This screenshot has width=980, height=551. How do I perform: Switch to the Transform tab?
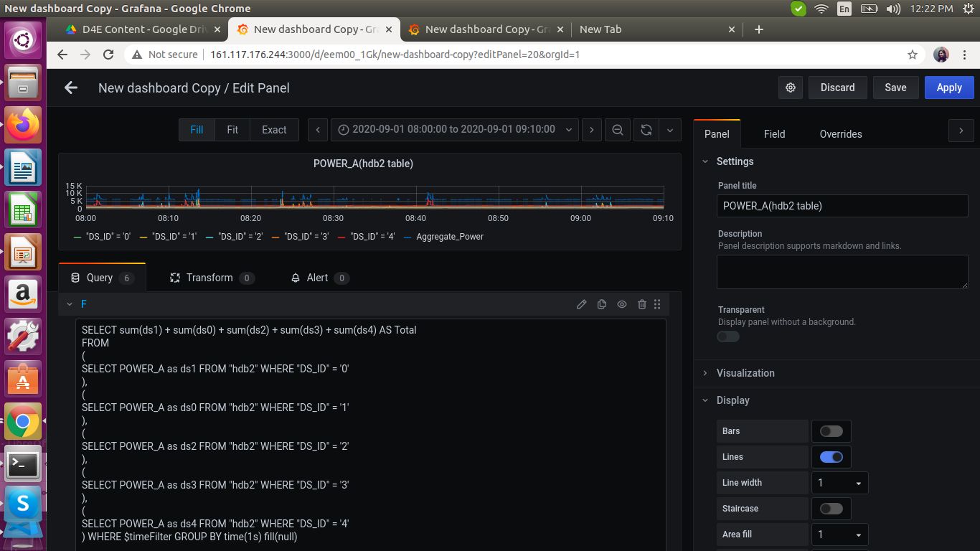(x=209, y=278)
